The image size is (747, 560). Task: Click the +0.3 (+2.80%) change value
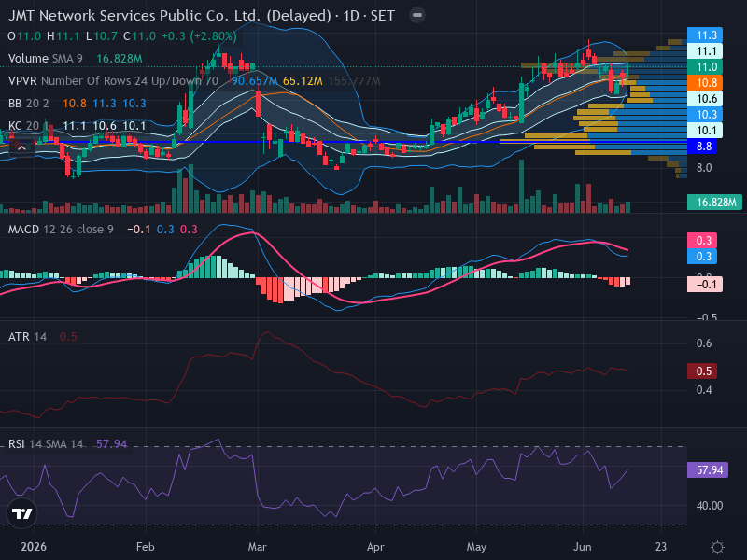point(199,36)
